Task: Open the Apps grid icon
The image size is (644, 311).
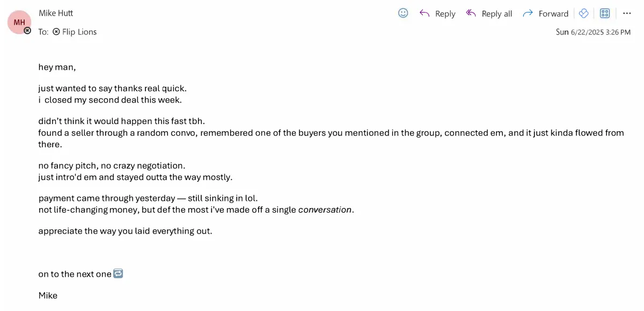Action: coord(605,13)
